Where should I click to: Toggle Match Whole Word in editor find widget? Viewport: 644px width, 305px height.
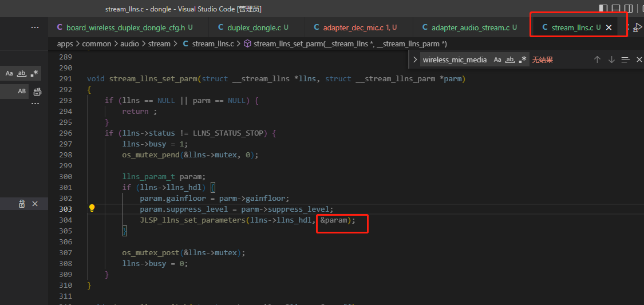point(509,60)
